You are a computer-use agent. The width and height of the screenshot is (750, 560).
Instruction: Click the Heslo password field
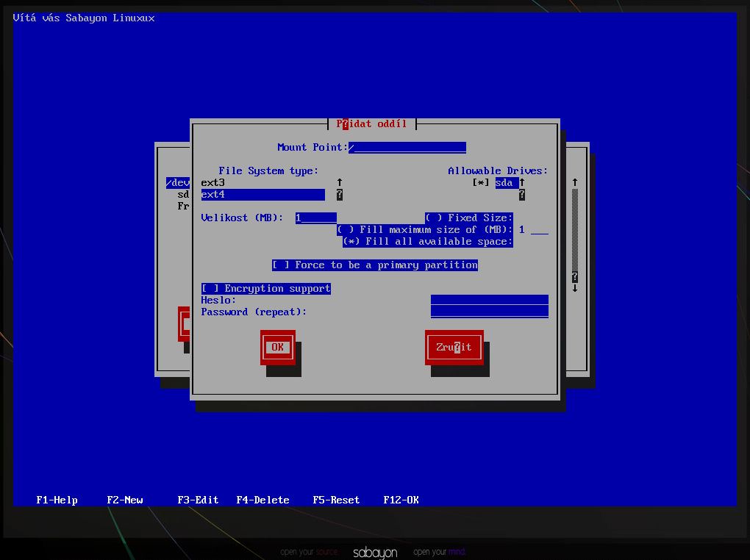tap(489, 301)
